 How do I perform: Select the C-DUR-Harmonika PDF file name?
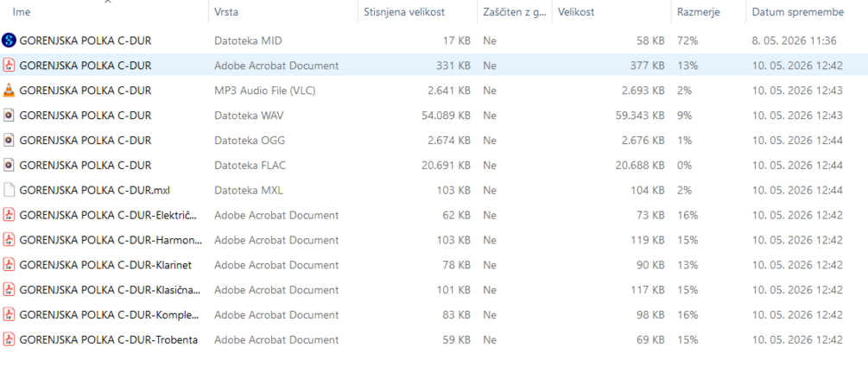(111, 240)
